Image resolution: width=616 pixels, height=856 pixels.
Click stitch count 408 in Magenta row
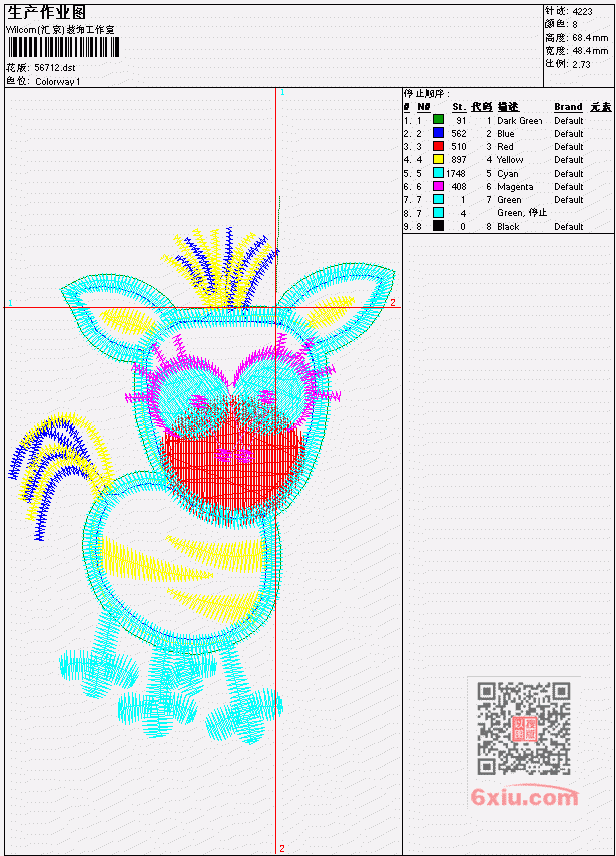pyautogui.click(x=459, y=187)
